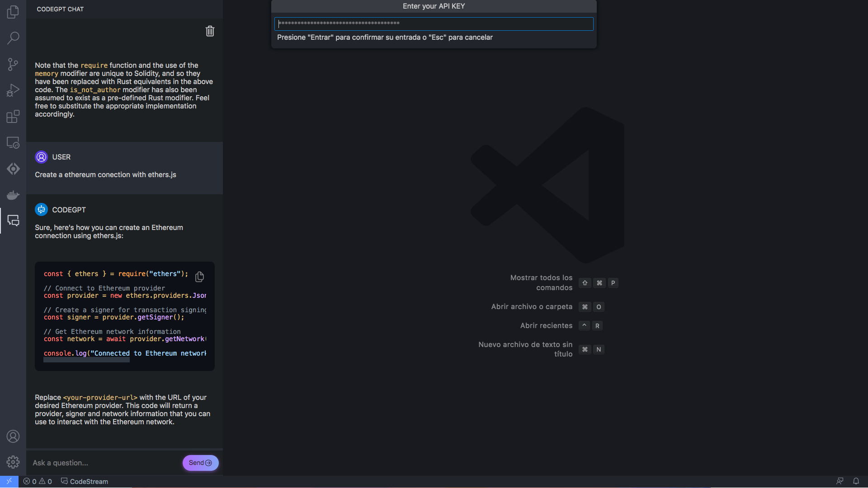Viewport: 868px width, 488px height.
Task: Click the CODEGPT bot avatar icon
Action: coord(41,210)
